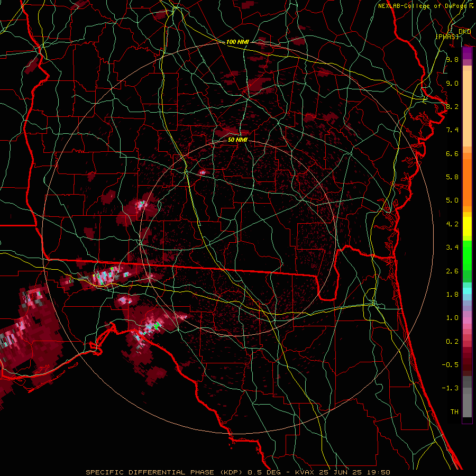Click the '100 NMI' range ring label
Image resolution: width=476 pixels, height=476 pixels.
(237, 42)
